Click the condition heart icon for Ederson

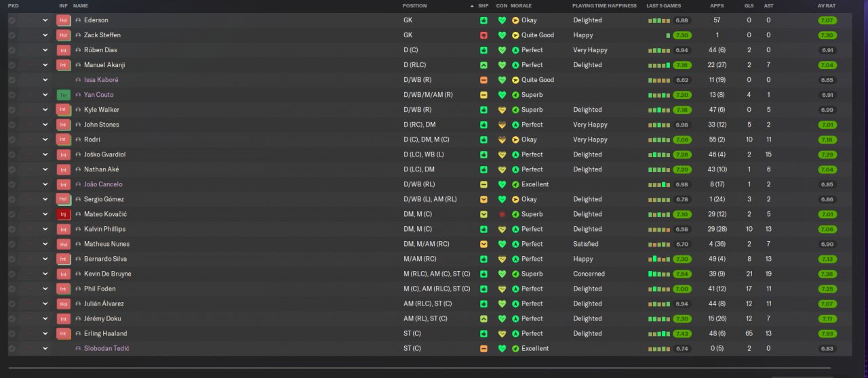[502, 20]
